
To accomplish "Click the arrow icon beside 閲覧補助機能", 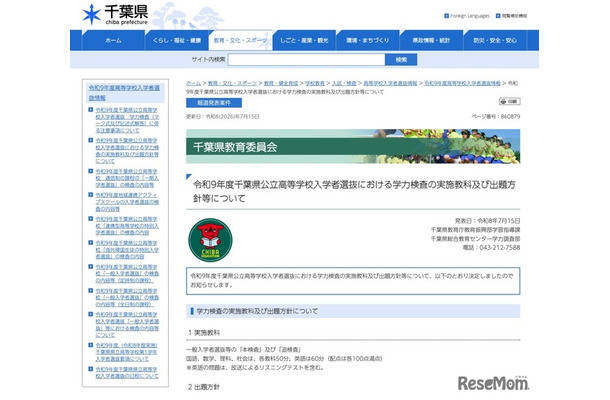I will 498,16.
